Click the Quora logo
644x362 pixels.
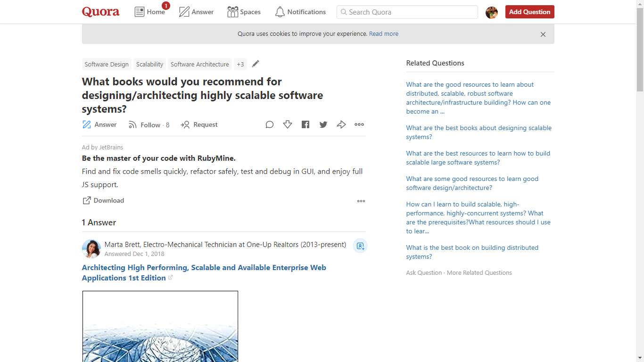tap(100, 12)
